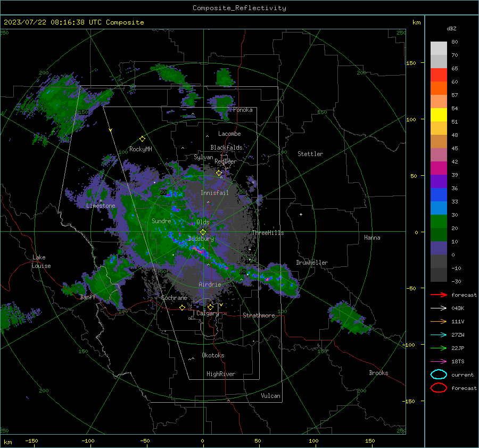Viewport: 479px width, 448px height.
Task: Select the Ponoka city label
Action: click(x=243, y=110)
